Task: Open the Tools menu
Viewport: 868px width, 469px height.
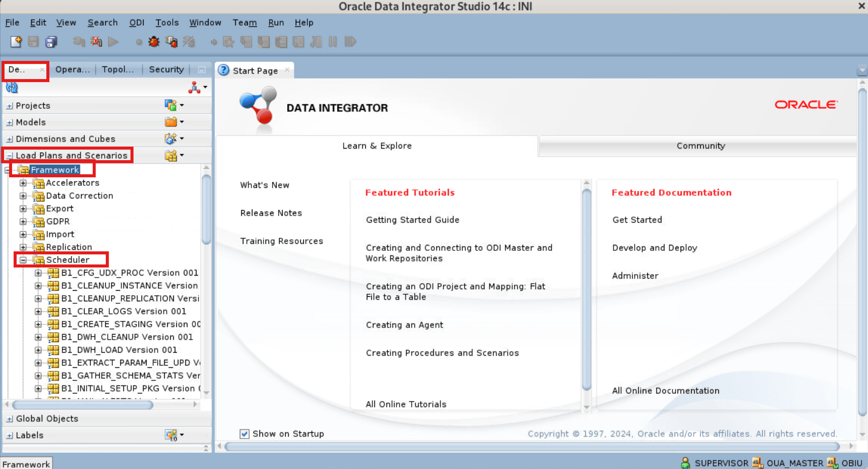Action: tap(167, 22)
